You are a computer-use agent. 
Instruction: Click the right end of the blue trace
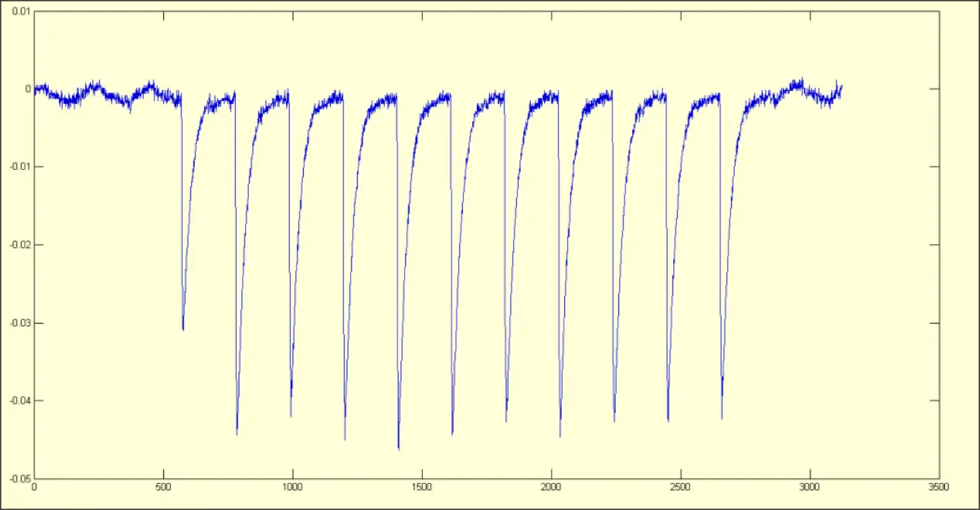pyautogui.click(x=842, y=86)
